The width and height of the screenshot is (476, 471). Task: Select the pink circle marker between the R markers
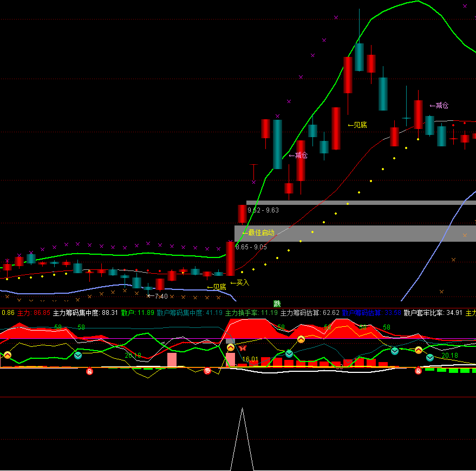tap(207, 371)
